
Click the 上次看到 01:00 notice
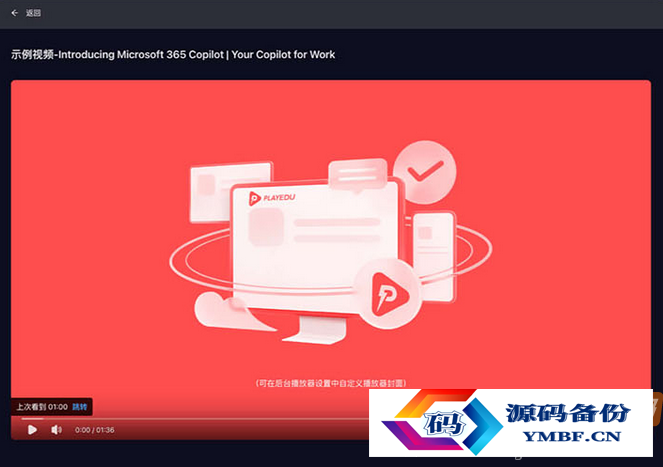pos(42,407)
